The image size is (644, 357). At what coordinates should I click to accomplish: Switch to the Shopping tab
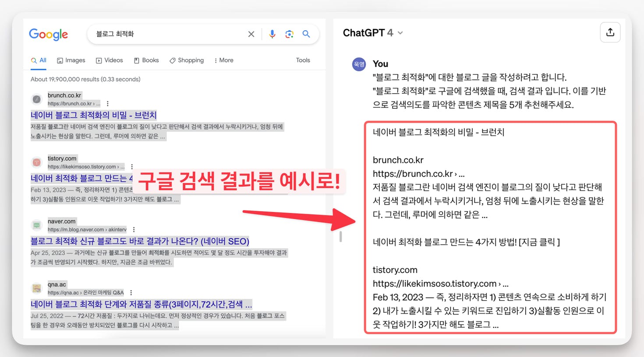click(187, 60)
